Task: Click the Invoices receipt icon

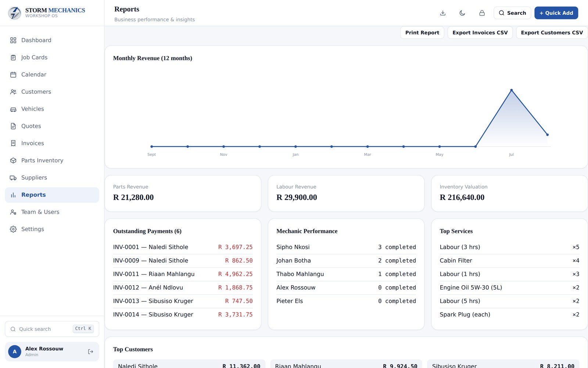Action: pos(13,143)
